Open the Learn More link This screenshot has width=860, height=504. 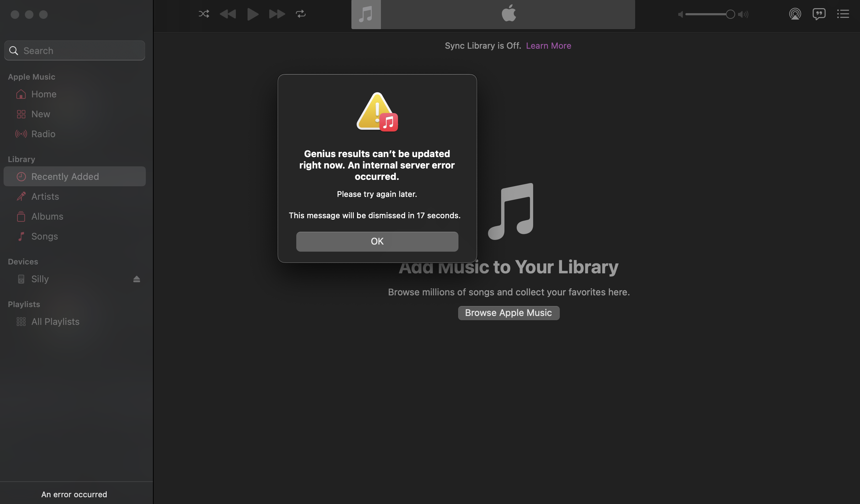coord(548,46)
